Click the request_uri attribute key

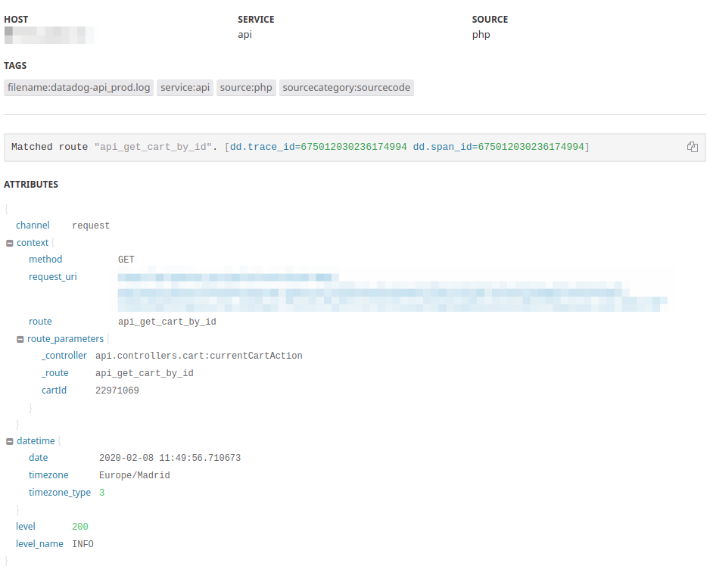(53, 277)
